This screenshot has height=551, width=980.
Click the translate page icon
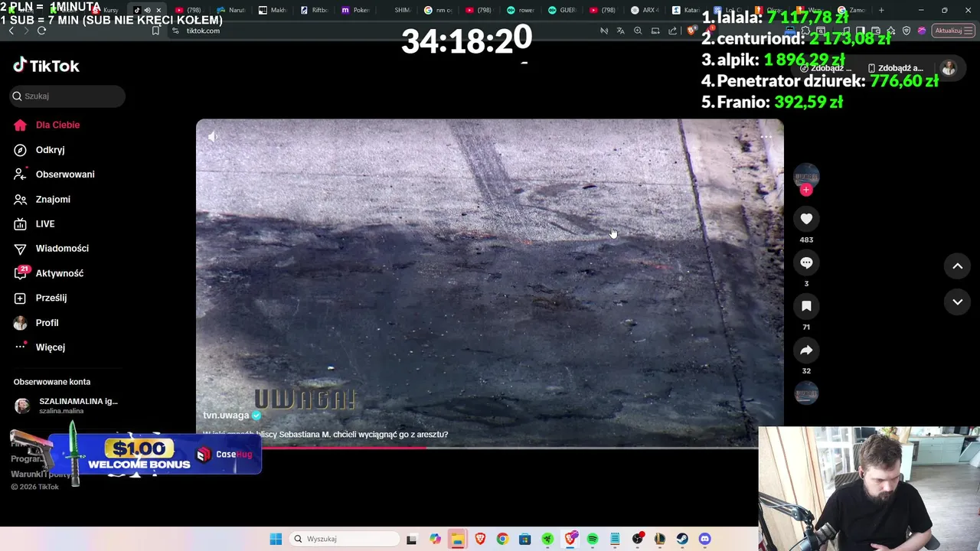click(x=620, y=31)
